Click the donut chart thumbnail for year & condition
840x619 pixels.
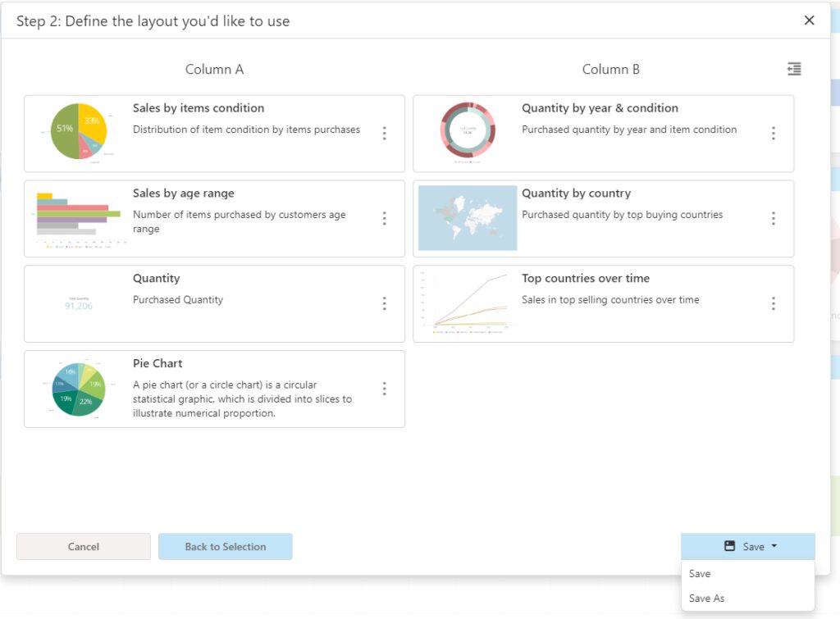tap(467, 132)
